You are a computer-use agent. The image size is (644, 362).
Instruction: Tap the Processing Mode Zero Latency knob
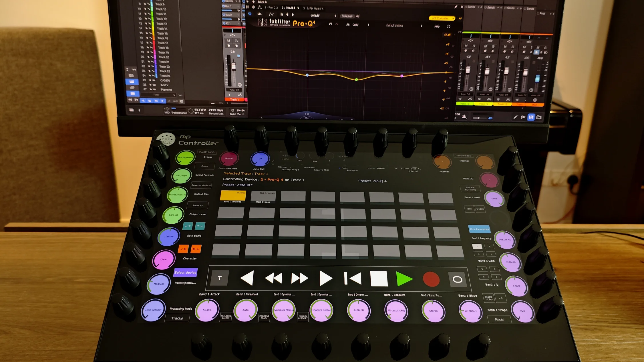coord(153,310)
